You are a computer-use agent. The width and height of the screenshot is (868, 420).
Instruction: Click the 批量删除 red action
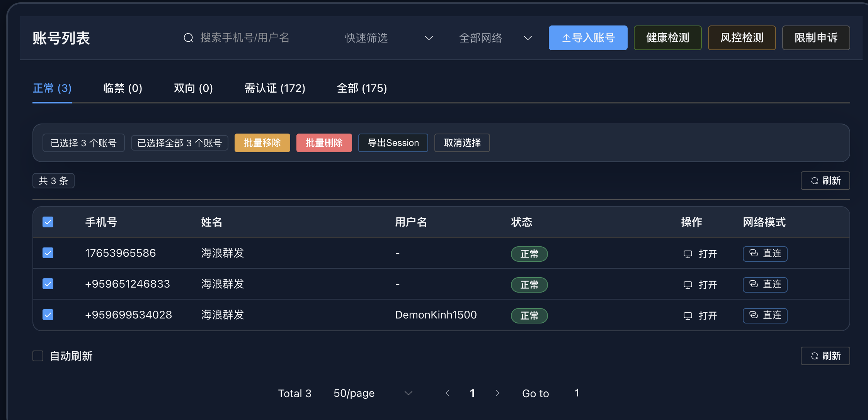tap(324, 142)
